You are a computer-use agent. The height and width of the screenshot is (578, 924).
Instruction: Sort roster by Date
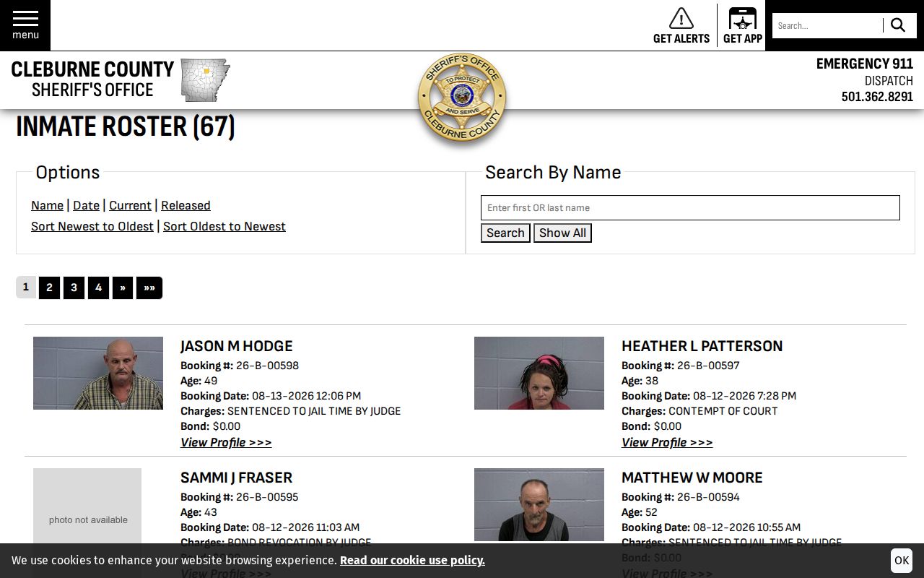86,205
